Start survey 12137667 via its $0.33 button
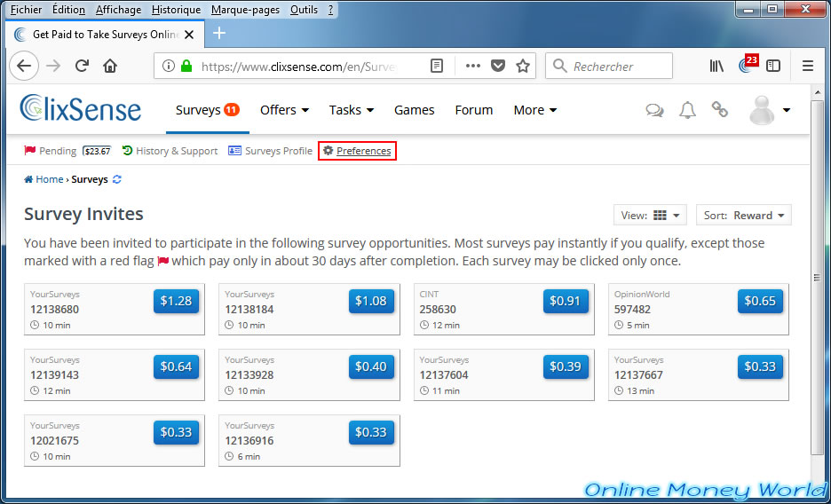The height and width of the screenshot is (504, 831). pos(760,366)
